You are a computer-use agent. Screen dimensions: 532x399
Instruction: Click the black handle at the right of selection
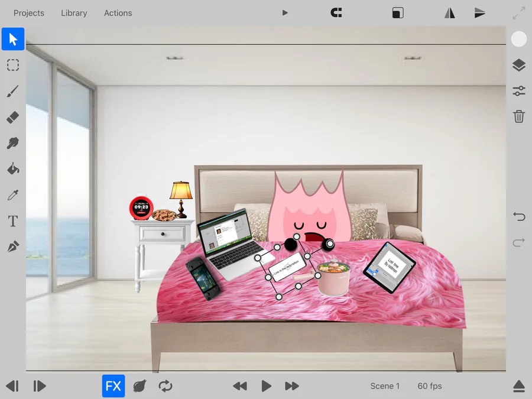[x=329, y=244]
